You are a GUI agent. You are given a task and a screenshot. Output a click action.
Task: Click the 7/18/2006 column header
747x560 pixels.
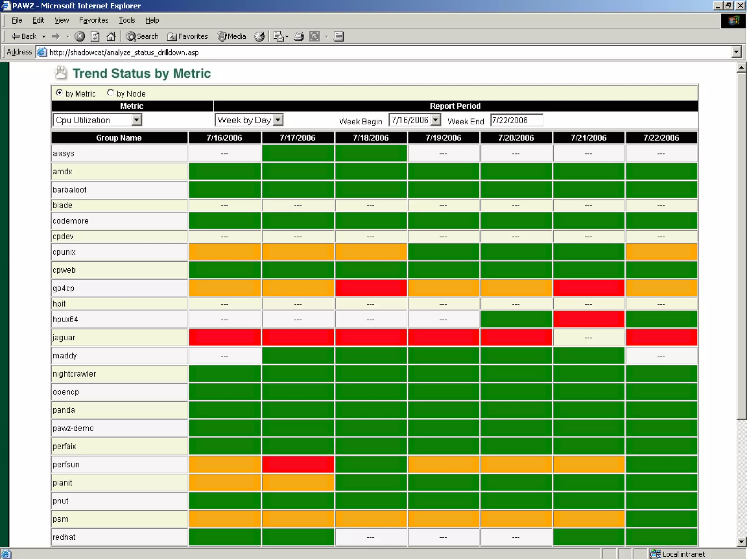371,138
